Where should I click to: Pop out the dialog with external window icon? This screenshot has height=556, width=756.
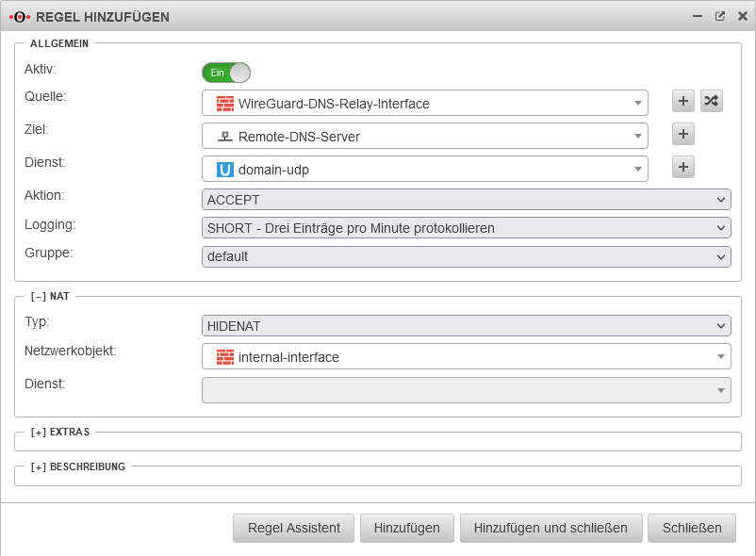(x=720, y=16)
